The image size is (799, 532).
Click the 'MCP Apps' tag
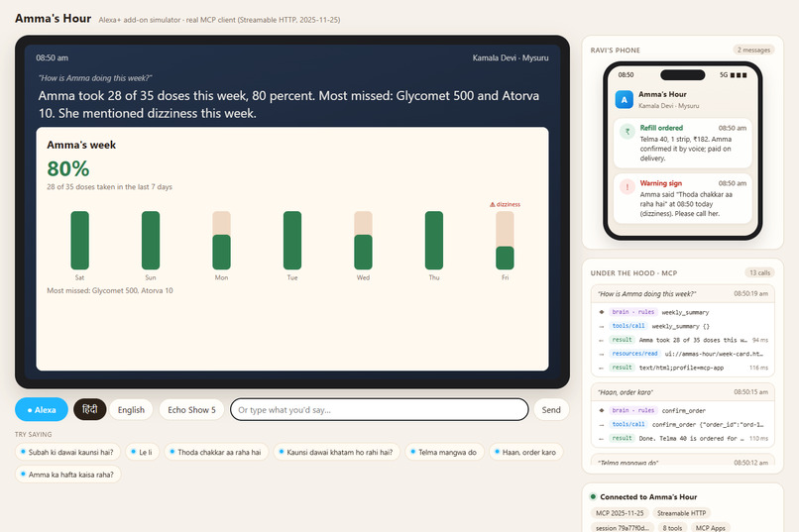click(x=711, y=528)
